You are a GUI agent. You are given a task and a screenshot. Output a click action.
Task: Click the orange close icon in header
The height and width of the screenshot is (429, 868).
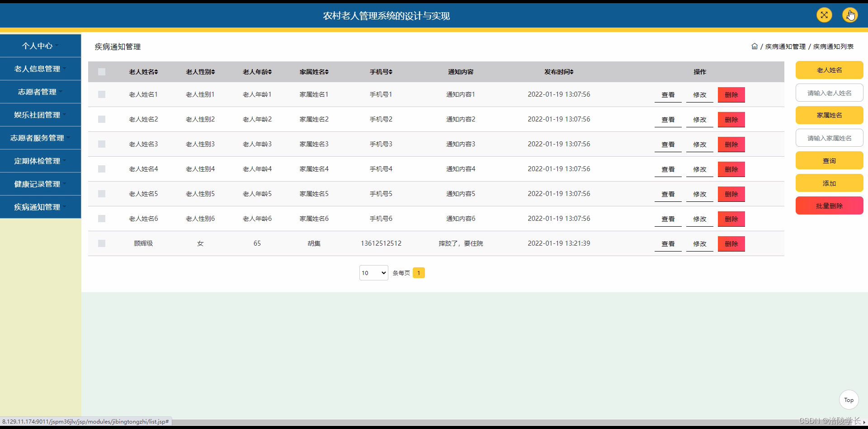point(824,15)
